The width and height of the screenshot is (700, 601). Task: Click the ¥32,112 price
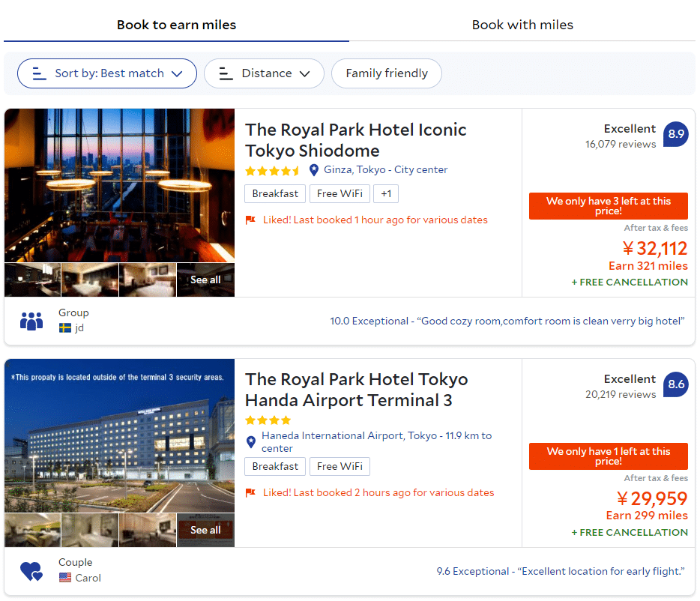[654, 248]
